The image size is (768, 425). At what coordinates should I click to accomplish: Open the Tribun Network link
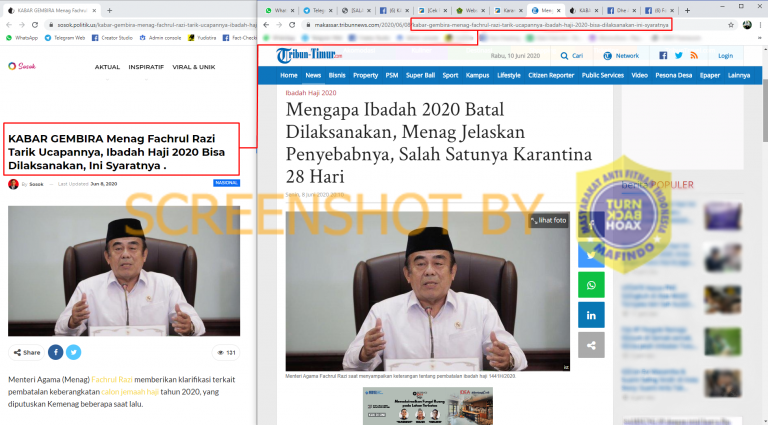(621, 56)
